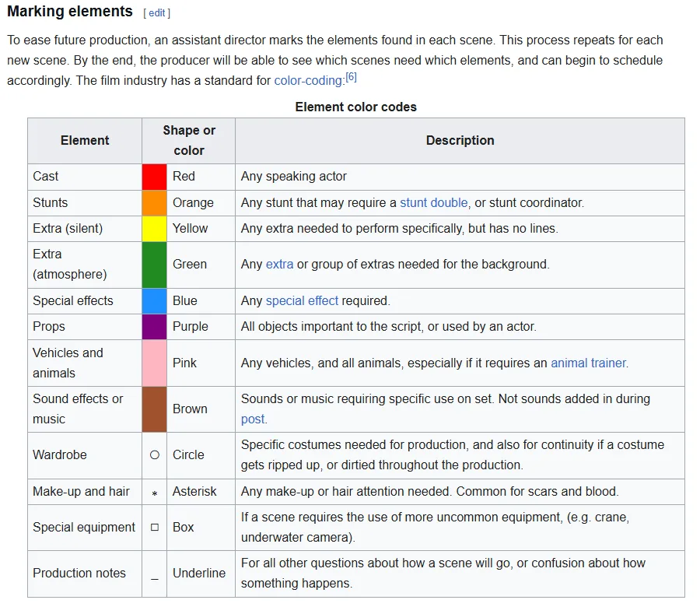
Task: Select the Props cell
Action: click(x=85, y=327)
